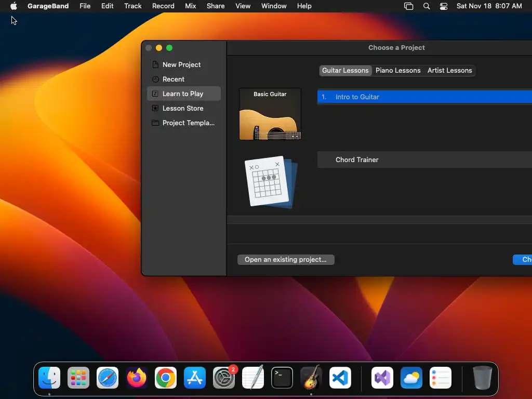Switch to the Artist Lessons tab

click(449, 70)
